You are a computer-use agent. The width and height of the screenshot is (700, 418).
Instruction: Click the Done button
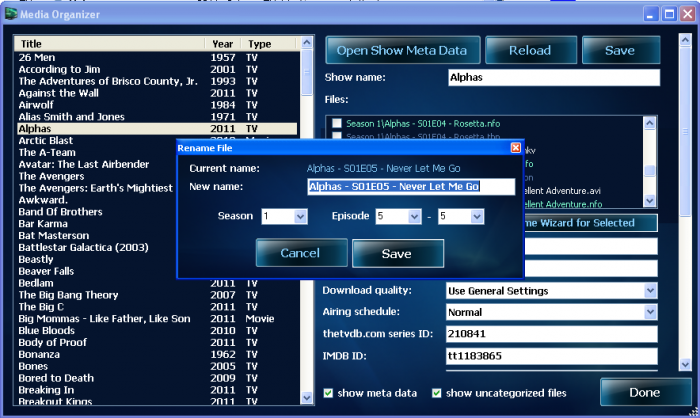tap(645, 392)
